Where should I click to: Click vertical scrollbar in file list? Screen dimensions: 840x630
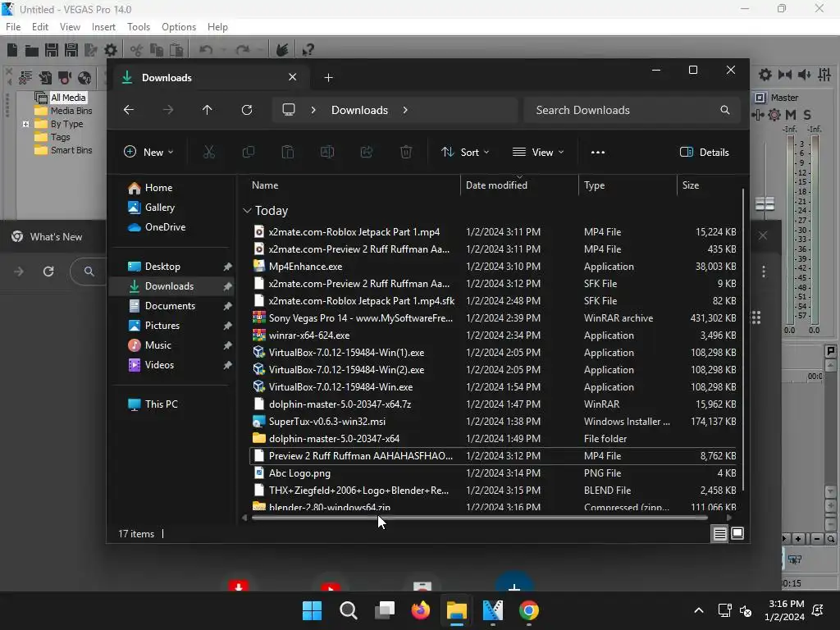coord(742,340)
